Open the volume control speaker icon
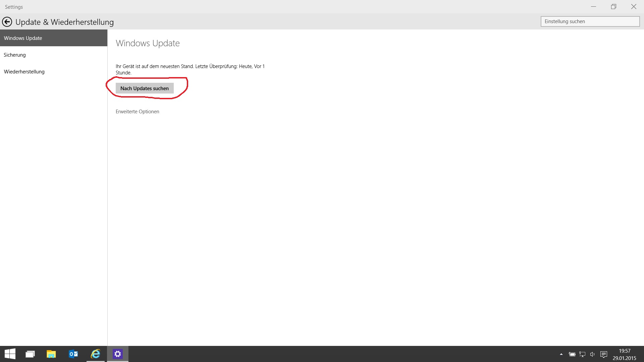The height and width of the screenshot is (362, 644). (x=592, y=354)
